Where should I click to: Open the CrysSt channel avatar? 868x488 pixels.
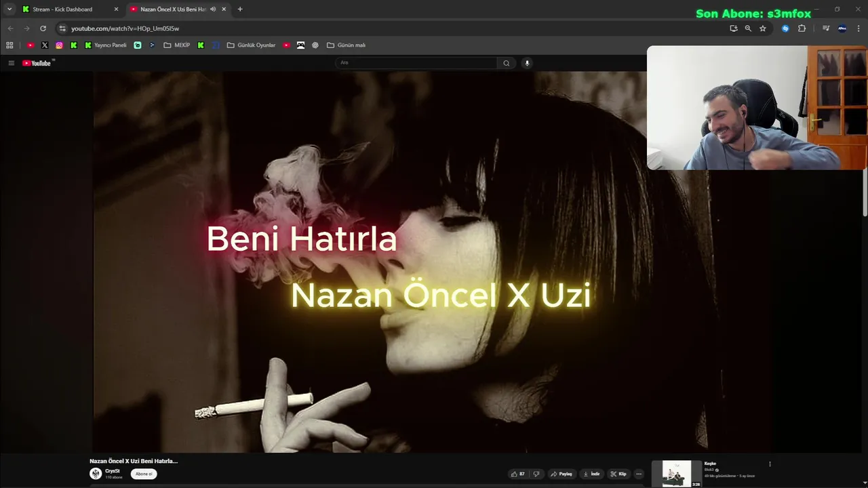point(96,474)
